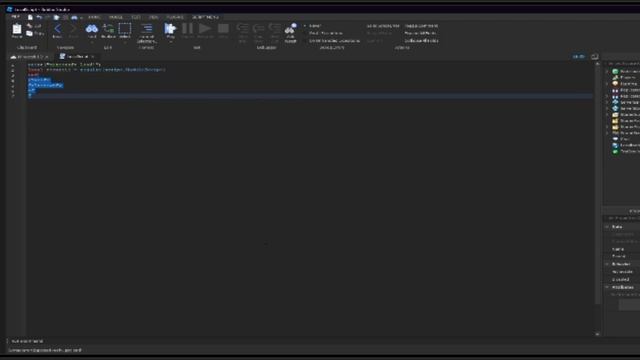Click the TestService green icon in Explorer
This screenshot has width=640, height=360.
pyautogui.click(x=615, y=151)
